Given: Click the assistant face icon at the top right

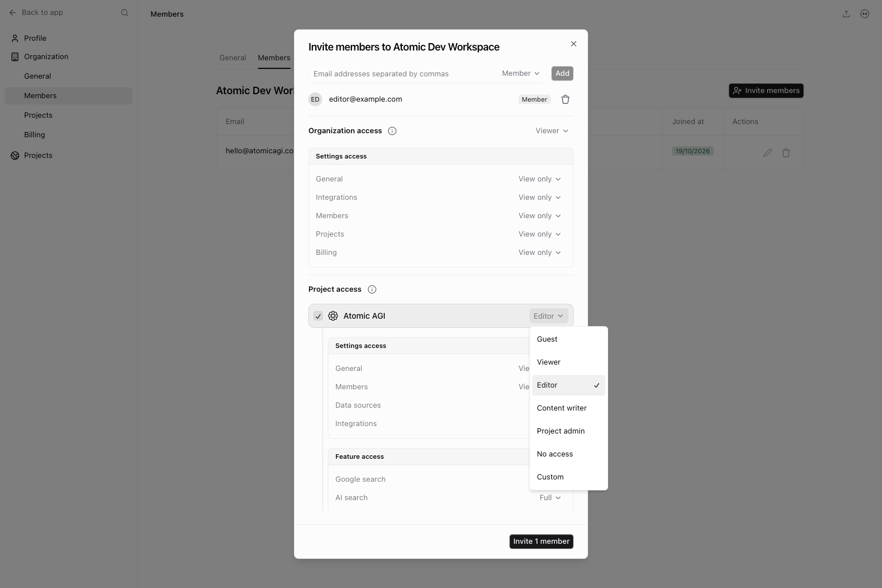Looking at the screenshot, I should 865,14.
